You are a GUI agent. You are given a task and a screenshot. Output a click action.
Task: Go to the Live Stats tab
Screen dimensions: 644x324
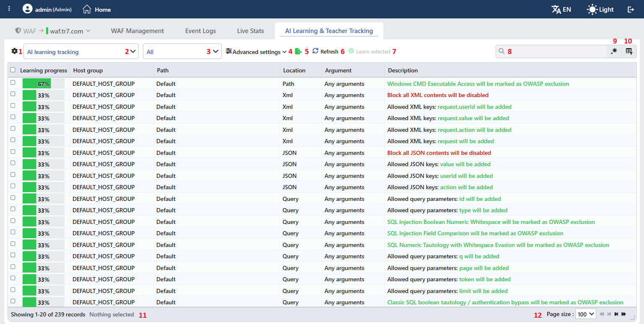pos(251,31)
